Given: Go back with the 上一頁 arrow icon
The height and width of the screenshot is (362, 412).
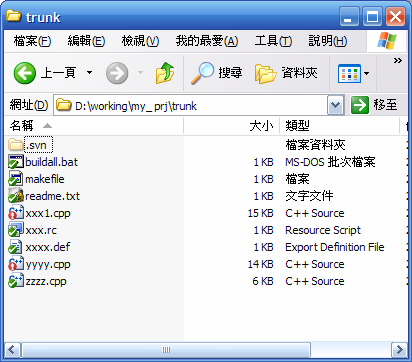Looking at the screenshot, I should click(25, 73).
